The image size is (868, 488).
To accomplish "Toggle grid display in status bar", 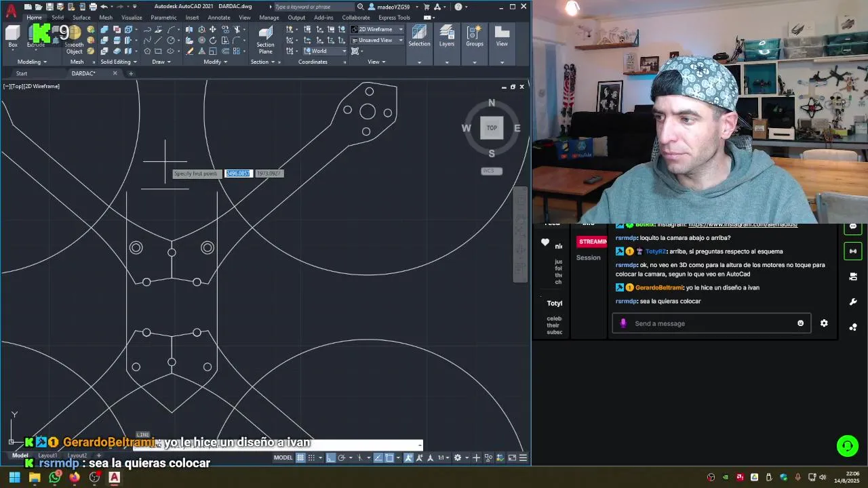I will [x=300, y=457].
